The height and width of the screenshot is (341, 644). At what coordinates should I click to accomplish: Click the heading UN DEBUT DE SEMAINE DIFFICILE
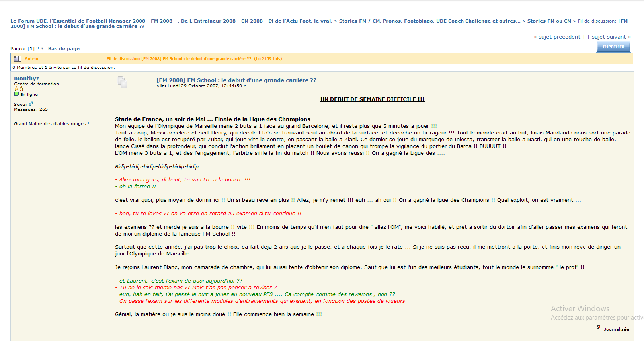[x=373, y=99]
